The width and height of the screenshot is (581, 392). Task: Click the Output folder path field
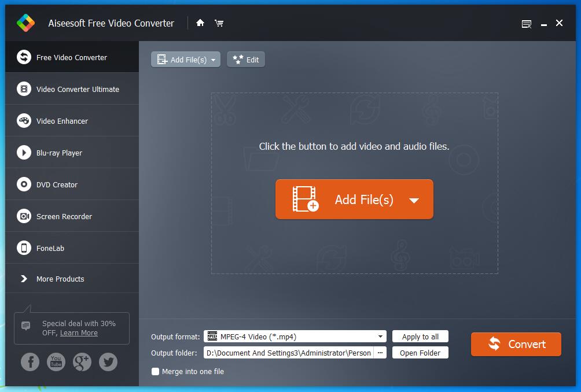click(x=288, y=353)
